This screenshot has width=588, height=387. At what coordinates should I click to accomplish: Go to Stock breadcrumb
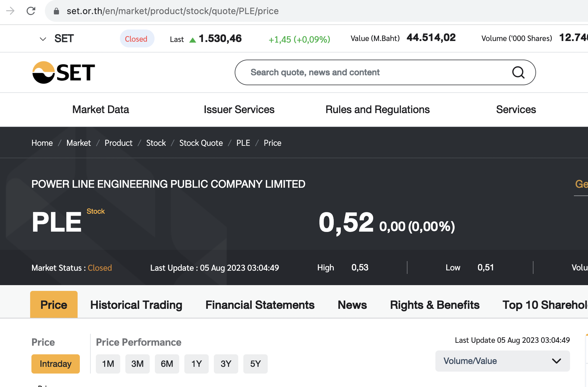point(156,143)
